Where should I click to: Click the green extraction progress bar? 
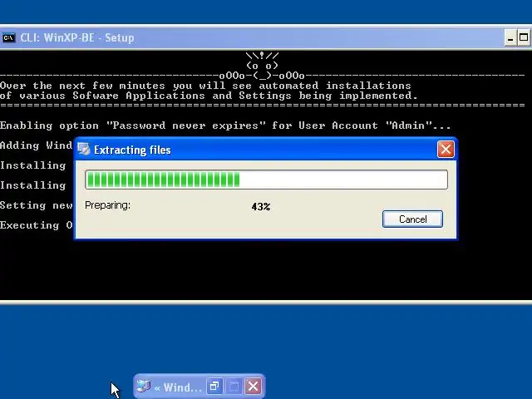click(x=266, y=180)
